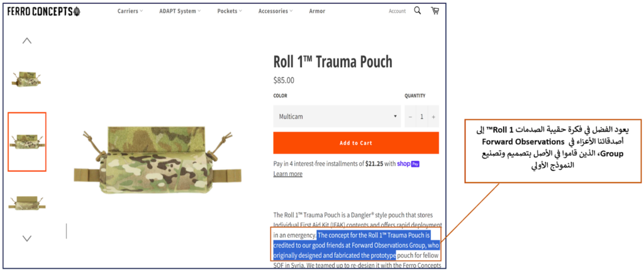644x271 pixels.
Task: Expand the ADAPT System menu
Action: [x=180, y=11]
